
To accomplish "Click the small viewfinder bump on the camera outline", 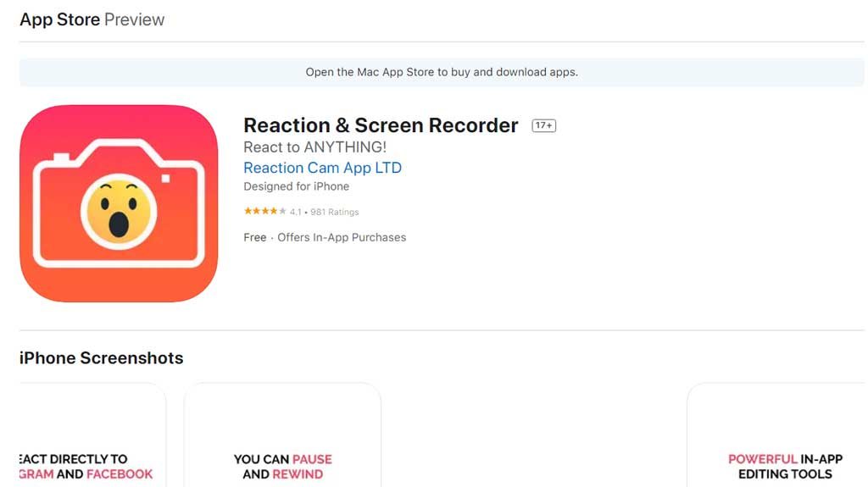I will [62, 158].
